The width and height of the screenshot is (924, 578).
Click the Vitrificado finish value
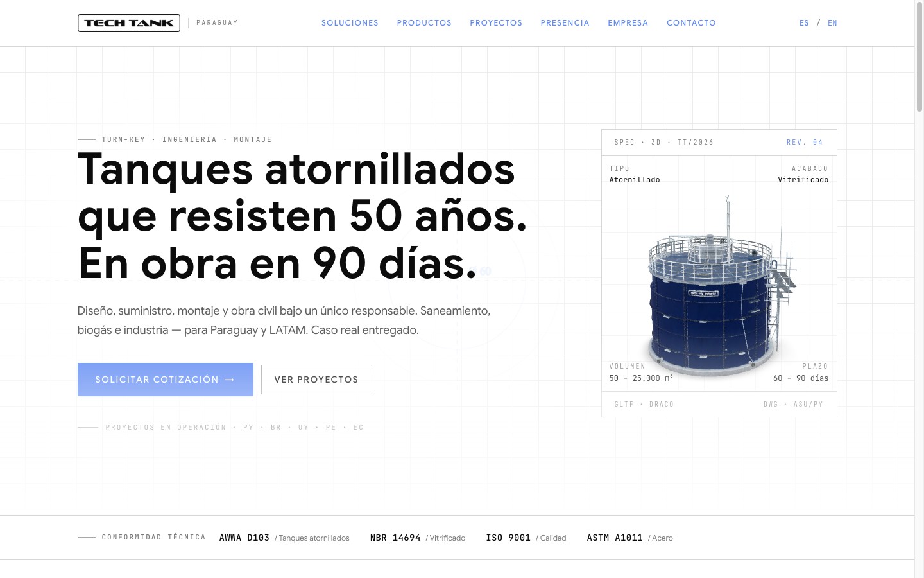(x=803, y=180)
